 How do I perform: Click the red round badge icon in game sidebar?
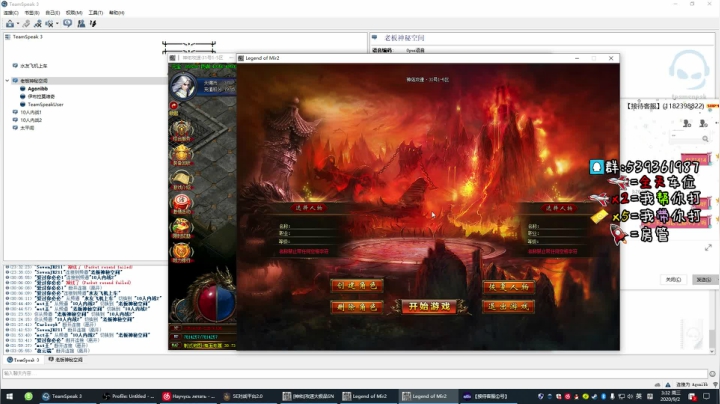[x=182, y=203]
